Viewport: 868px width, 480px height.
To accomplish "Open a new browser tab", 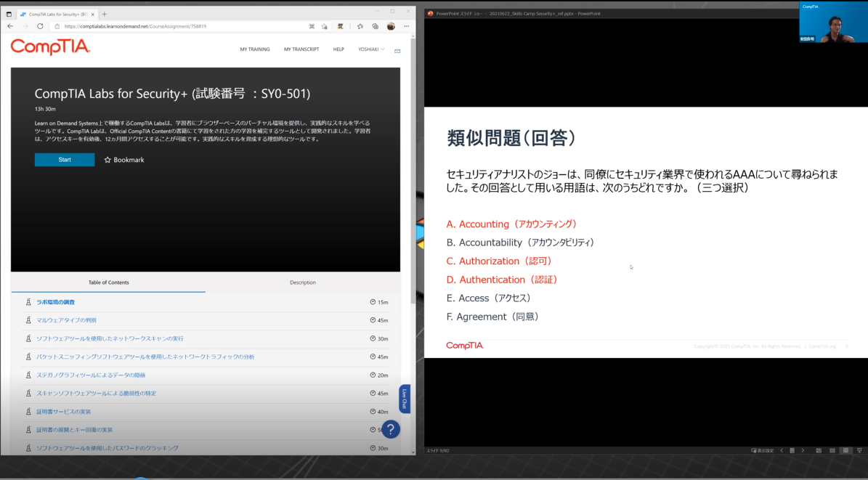I will click(x=104, y=14).
